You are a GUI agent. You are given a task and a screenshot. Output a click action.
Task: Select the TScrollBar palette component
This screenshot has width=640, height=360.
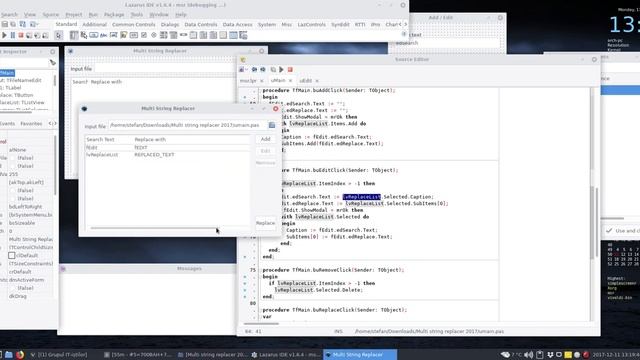(x=183, y=36)
